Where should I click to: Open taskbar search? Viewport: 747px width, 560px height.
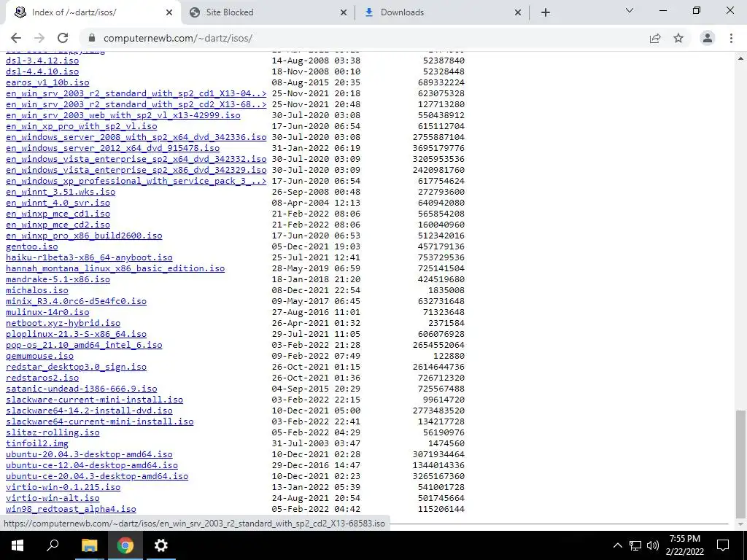pyautogui.click(x=53, y=545)
